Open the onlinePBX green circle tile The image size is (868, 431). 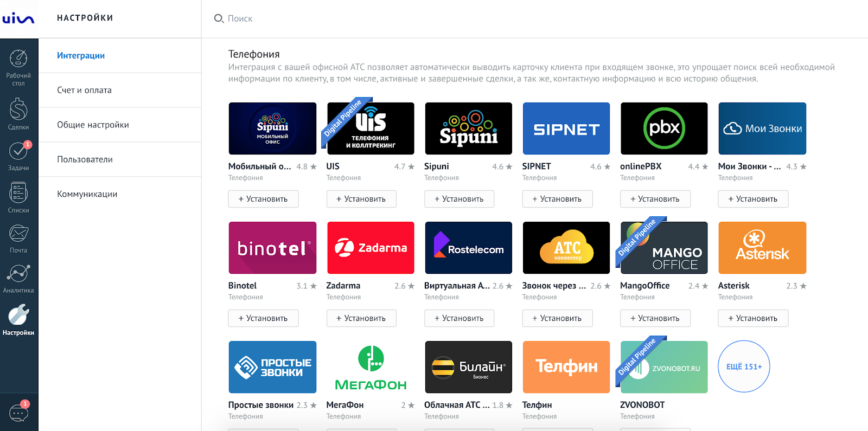coord(664,128)
